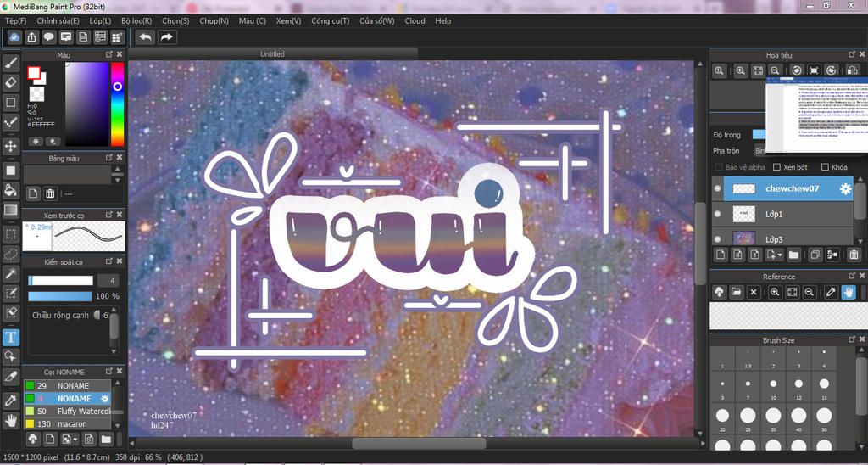Viewport: 868px width, 465px height.
Task: Pop out the Brush Size panel
Action: click(x=852, y=339)
